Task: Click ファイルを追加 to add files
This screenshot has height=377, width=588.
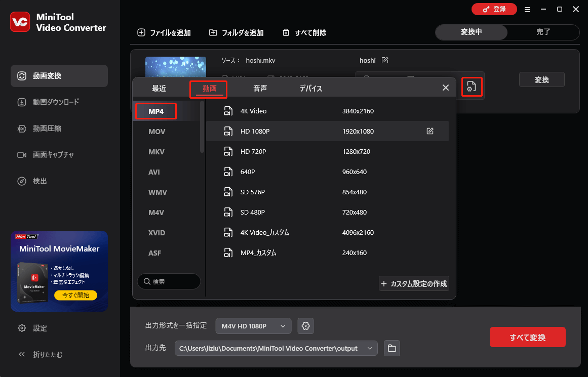Action: tap(164, 32)
